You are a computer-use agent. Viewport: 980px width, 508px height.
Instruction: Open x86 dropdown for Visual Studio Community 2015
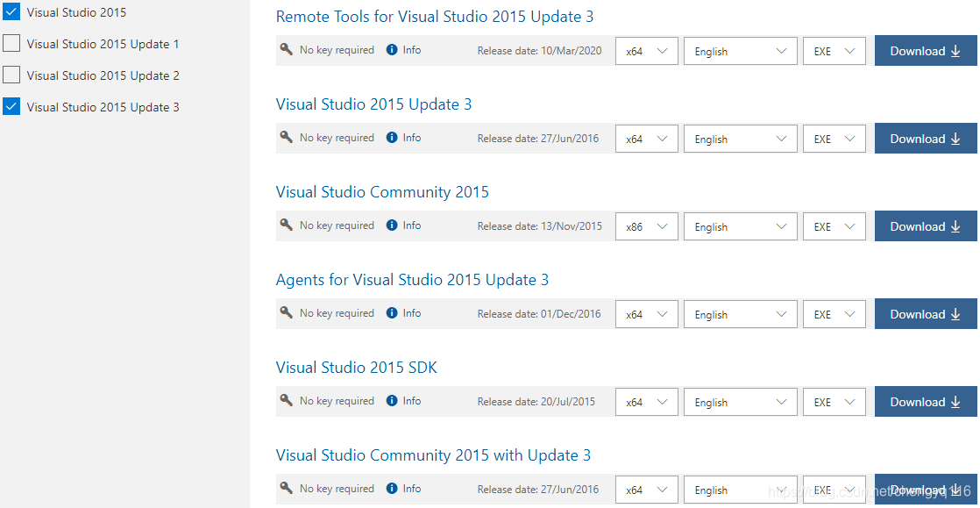click(x=647, y=226)
